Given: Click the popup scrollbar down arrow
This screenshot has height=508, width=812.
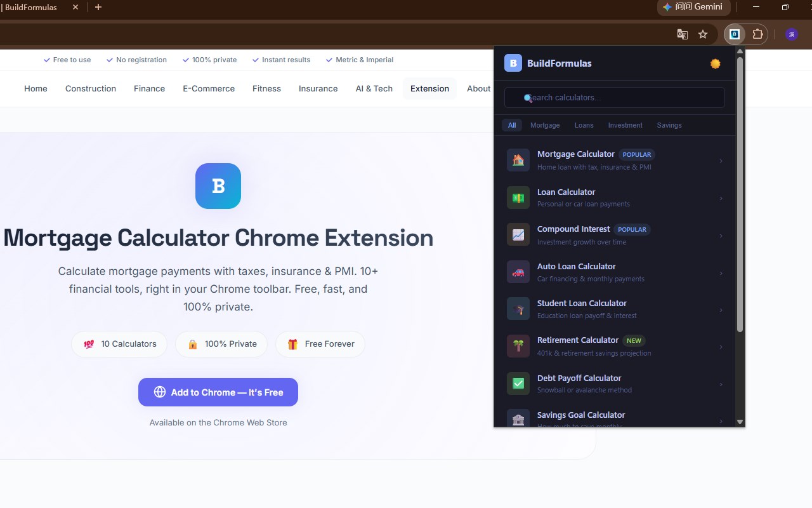Looking at the screenshot, I should [740, 422].
